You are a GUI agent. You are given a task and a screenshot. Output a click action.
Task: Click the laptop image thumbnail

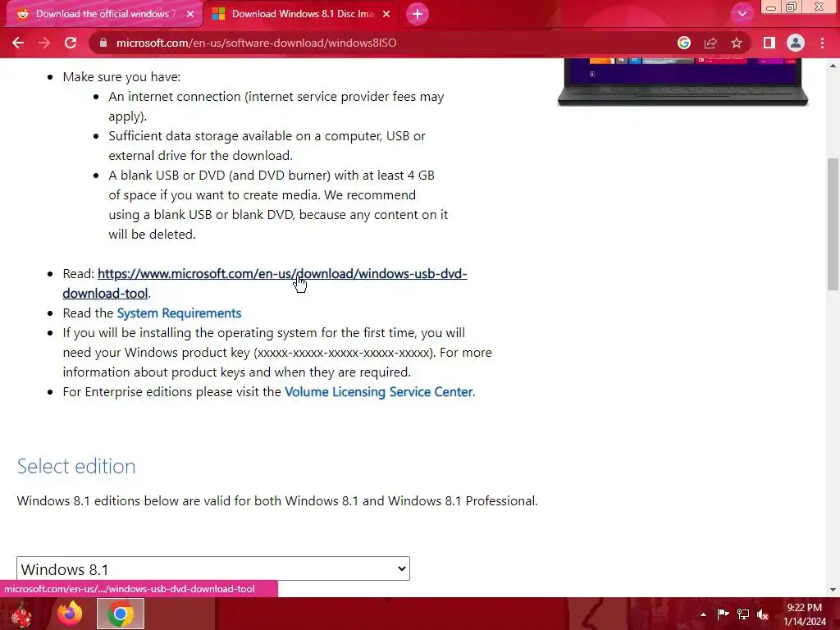coord(682,82)
